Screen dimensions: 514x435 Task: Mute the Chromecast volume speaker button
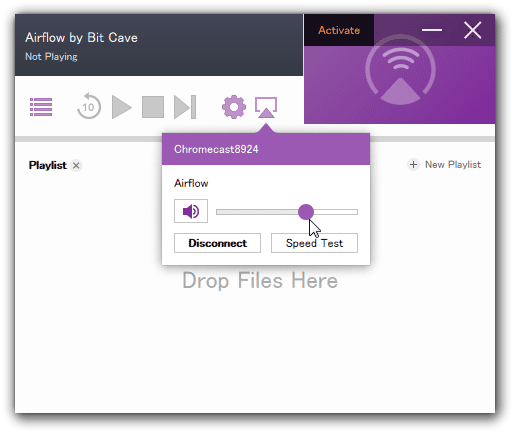191,211
